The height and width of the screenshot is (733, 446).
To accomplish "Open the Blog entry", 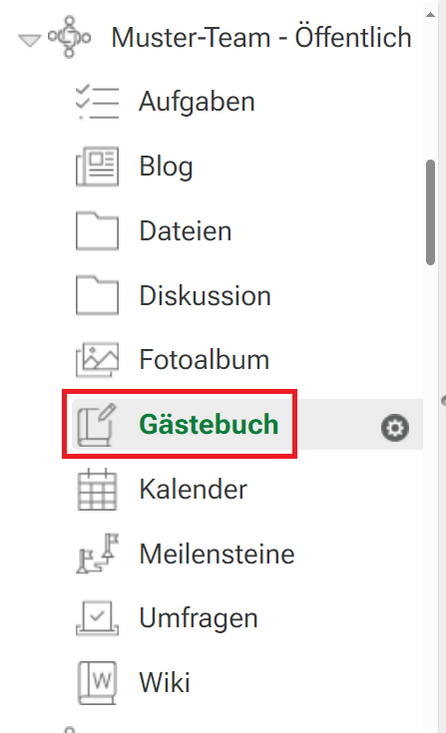I will (x=166, y=166).
